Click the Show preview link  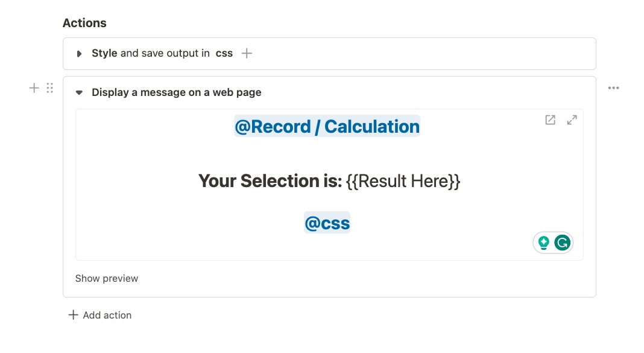pos(107,278)
